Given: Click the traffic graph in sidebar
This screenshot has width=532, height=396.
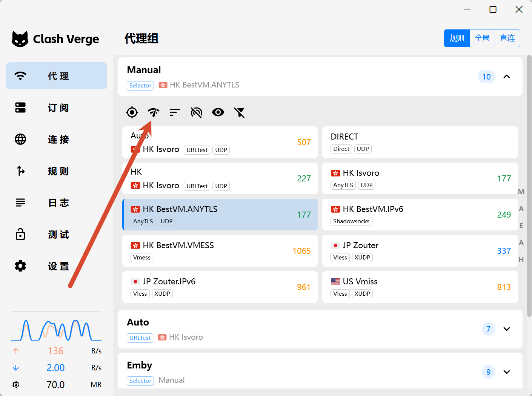Looking at the screenshot, I should tap(56, 330).
